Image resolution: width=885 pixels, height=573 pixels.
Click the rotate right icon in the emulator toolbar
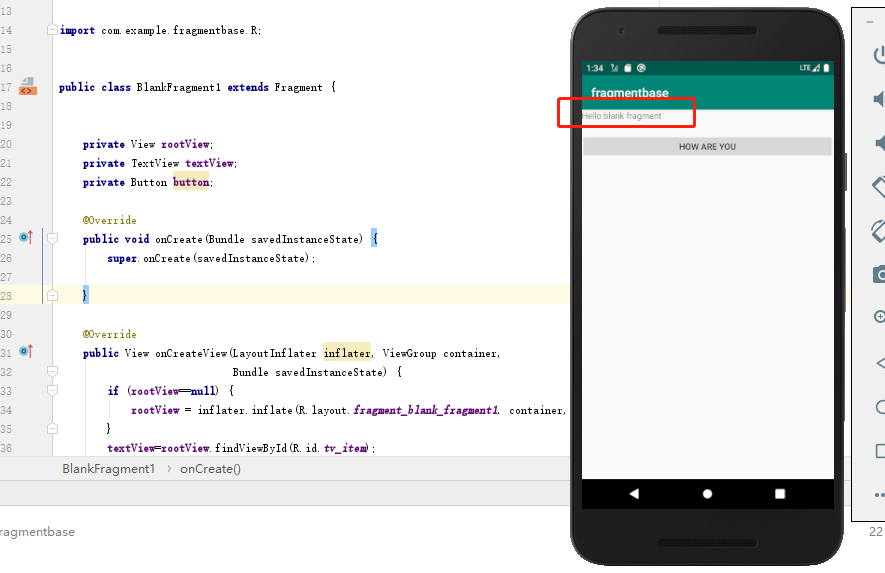point(879,230)
